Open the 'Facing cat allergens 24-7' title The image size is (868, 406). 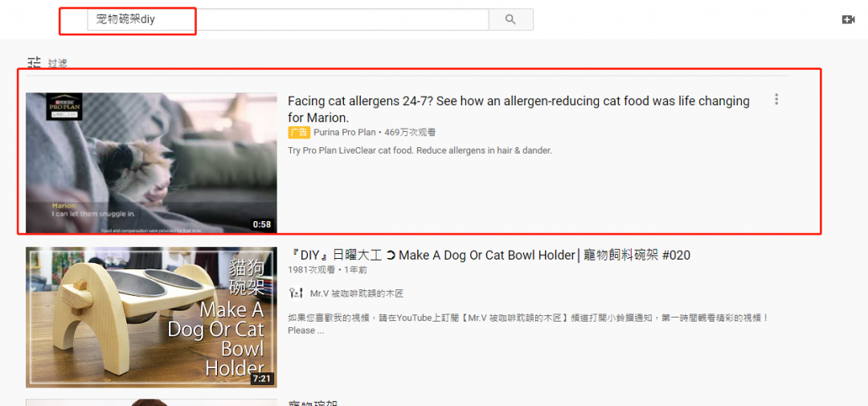click(518, 109)
